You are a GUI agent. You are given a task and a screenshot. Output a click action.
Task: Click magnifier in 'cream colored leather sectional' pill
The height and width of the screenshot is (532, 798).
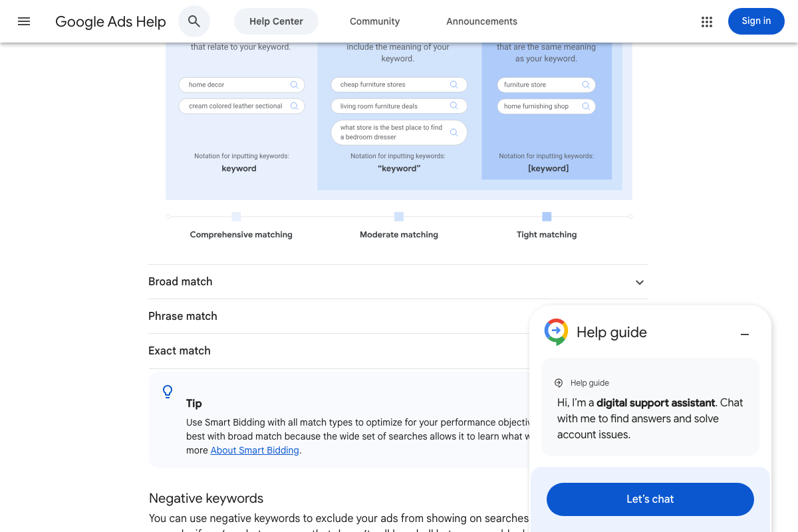coord(294,106)
